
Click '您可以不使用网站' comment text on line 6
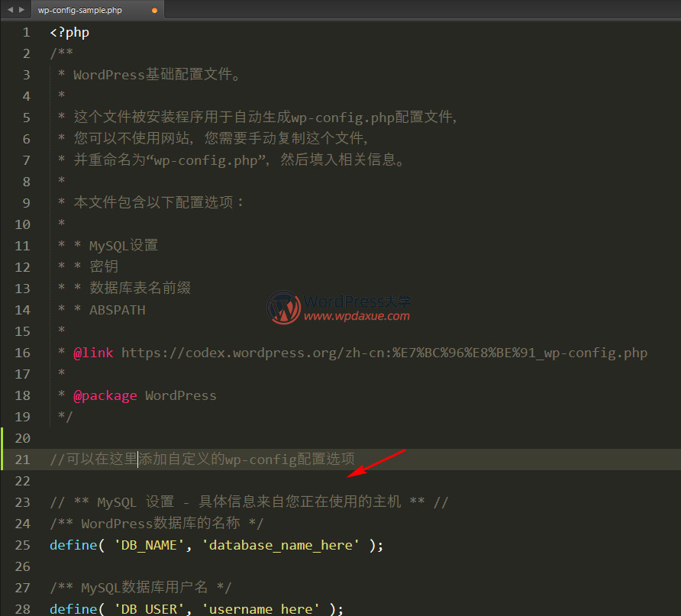131,138
